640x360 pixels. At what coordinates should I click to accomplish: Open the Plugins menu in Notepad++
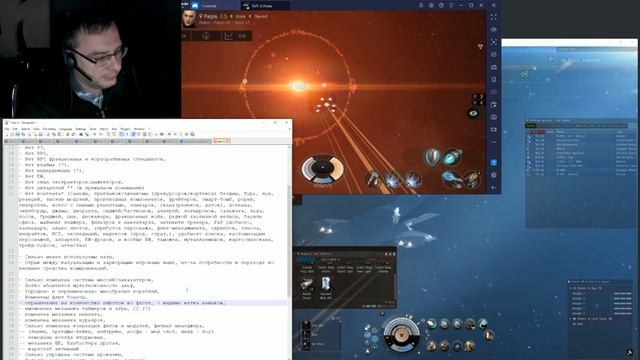click(125, 129)
